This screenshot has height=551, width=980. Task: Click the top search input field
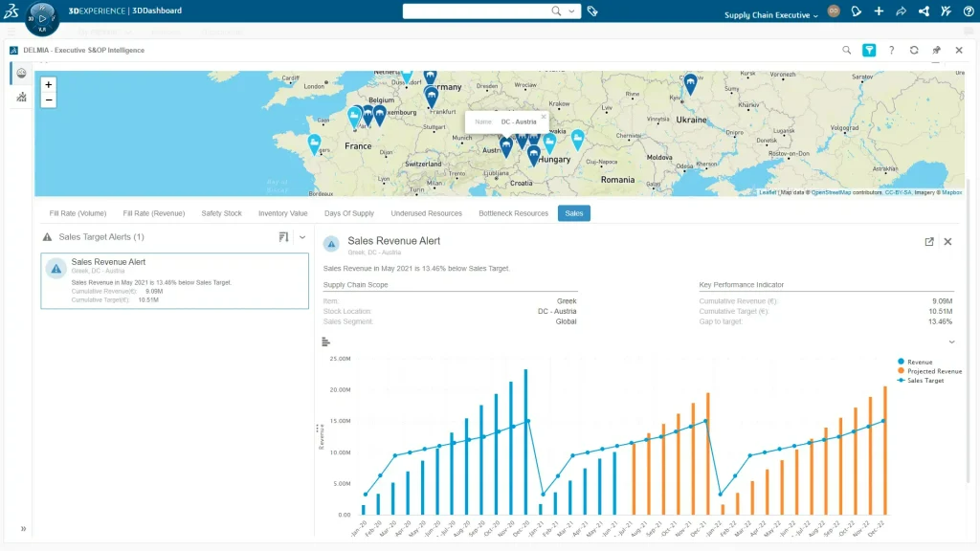pos(476,11)
